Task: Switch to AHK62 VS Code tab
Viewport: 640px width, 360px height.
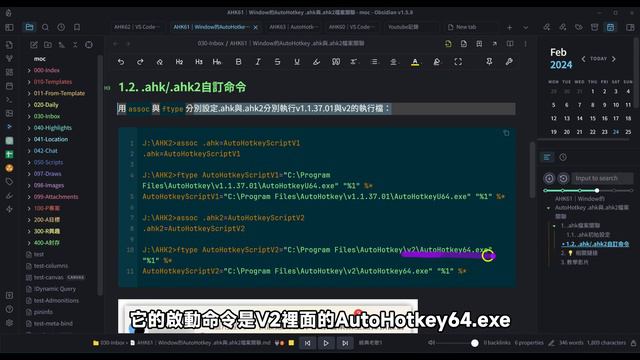Action: [x=136, y=27]
